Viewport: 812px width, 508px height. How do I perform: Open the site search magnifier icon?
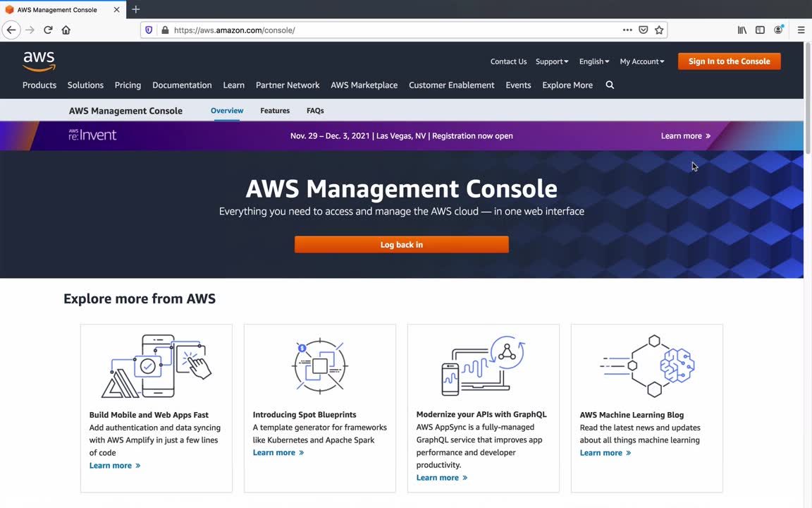coord(610,85)
